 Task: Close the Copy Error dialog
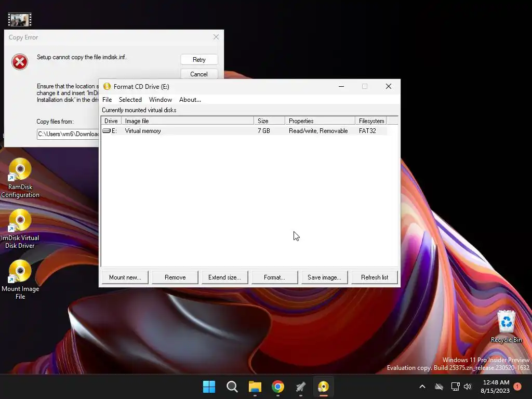point(216,37)
